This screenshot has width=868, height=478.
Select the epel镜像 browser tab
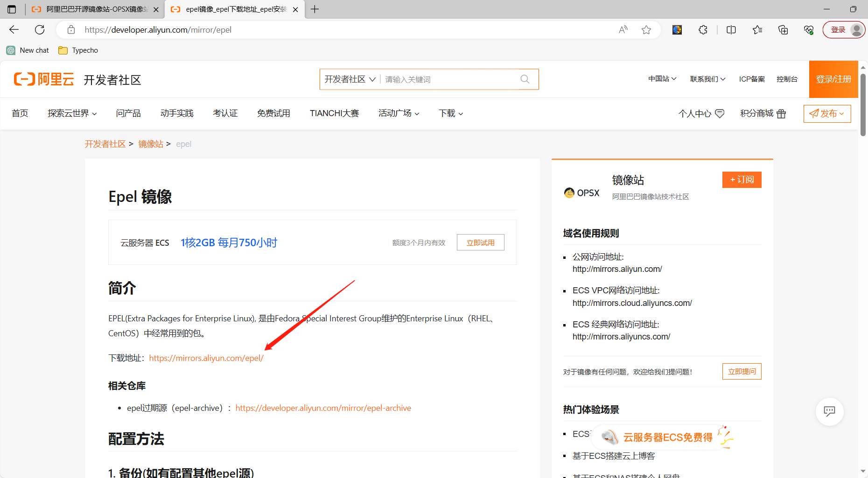click(x=235, y=9)
